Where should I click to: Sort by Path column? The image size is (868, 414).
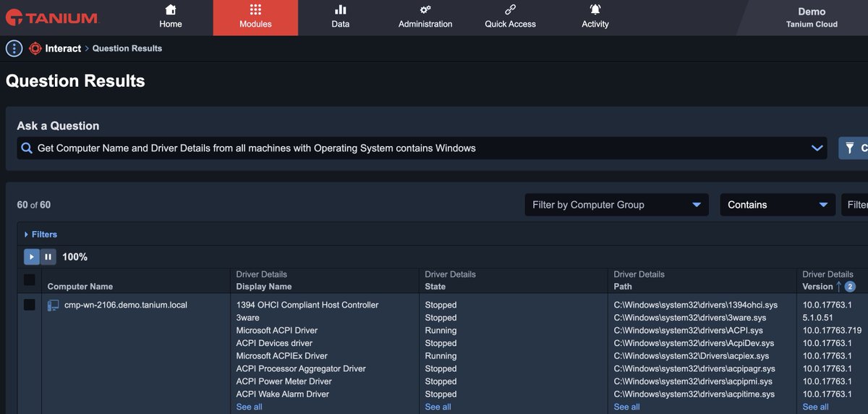623,287
